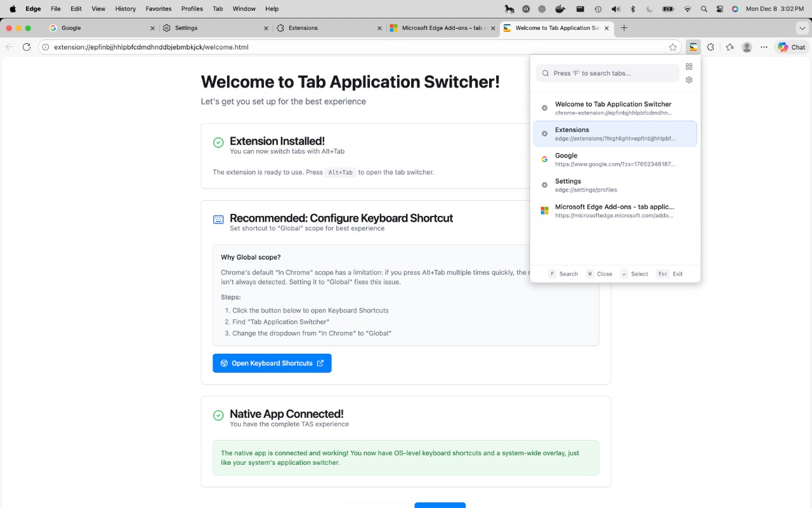Open the History menu
The height and width of the screenshot is (508, 812).
126,9
